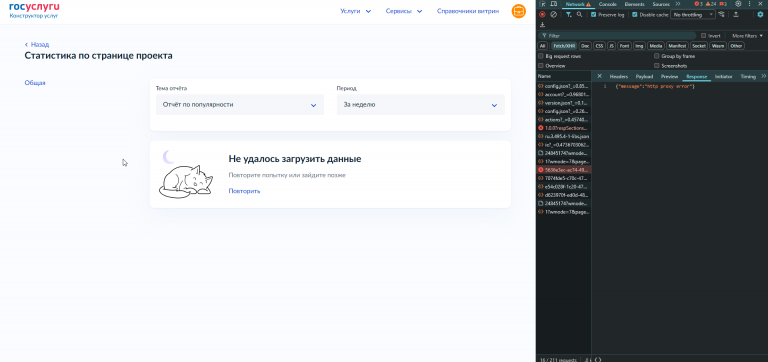Expand Период dropdown showing За неделю
Image resolution: width=768 pixels, height=362 pixels.
pyautogui.click(x=421, y=105)
